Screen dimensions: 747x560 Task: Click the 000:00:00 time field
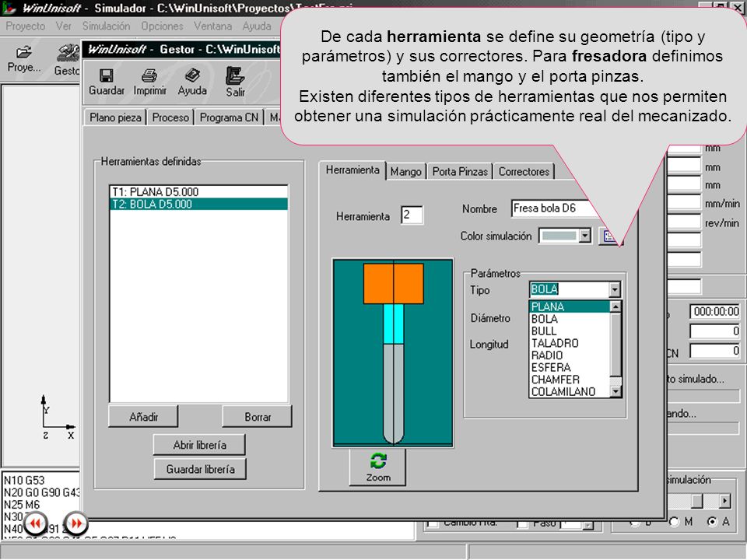coord(715,311)
